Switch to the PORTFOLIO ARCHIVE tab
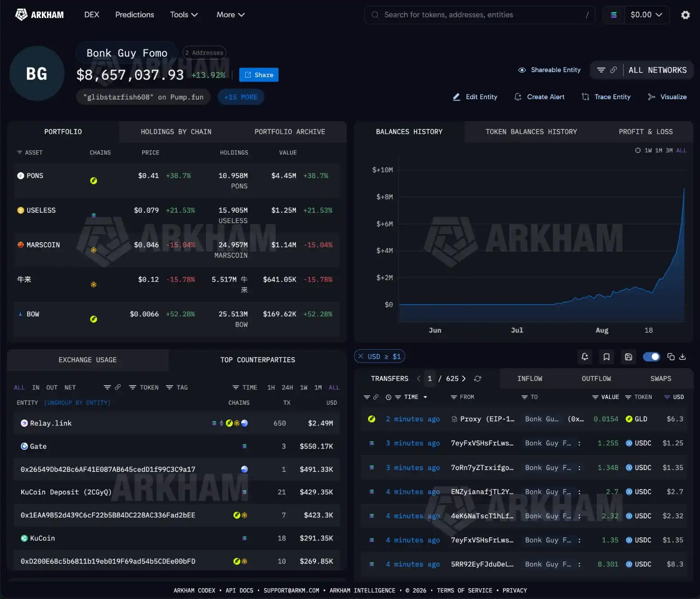700x599 pixels. (x=290, y=132)
